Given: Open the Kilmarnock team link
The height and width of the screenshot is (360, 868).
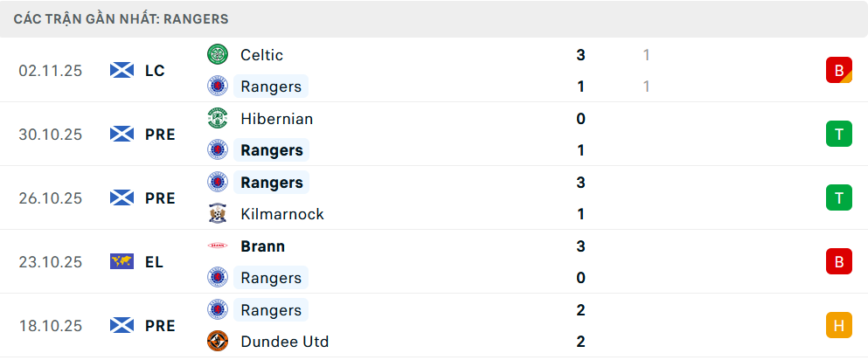Looking at the screenshot, I should (281, 214).
